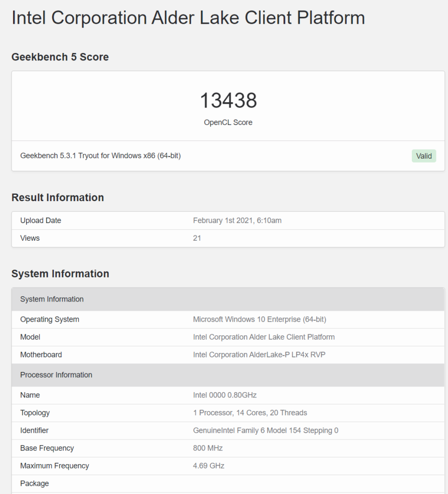Click the Topology value 14 Cores, 20 Threads
448x494 pixels.
tap(250, 412)
